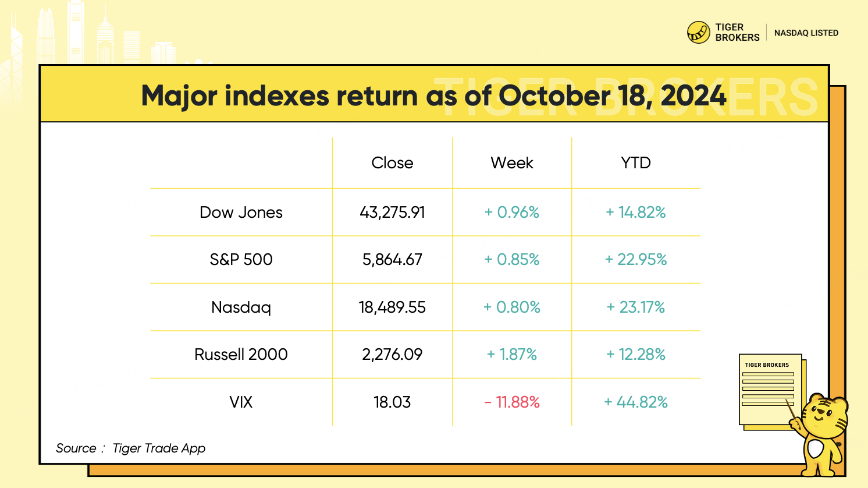Select the YTD column header
Viewport: 868px width, 488px height.
tap(636, 163)
